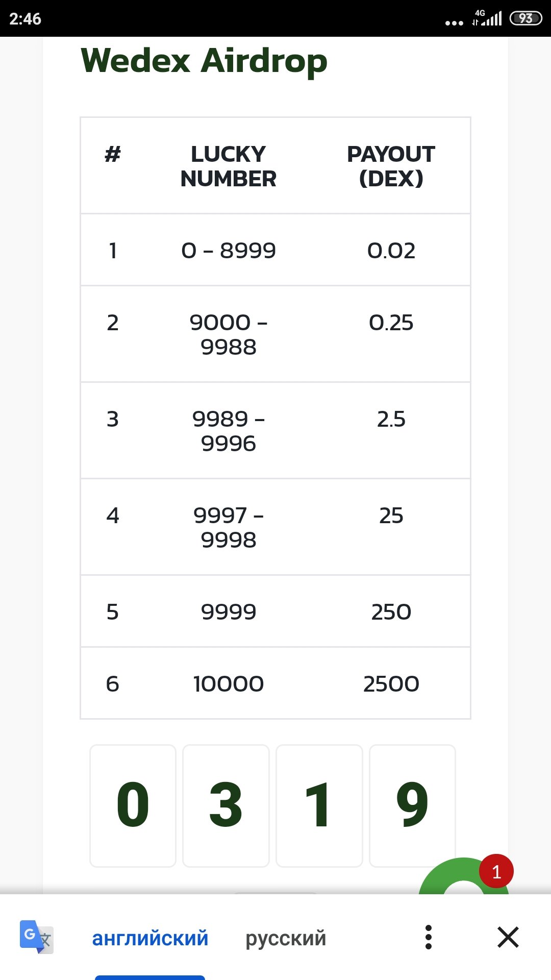Click the 2500 payout cell
The width and height of the screenshot is (551, 980).
click(x=391, y=683)
